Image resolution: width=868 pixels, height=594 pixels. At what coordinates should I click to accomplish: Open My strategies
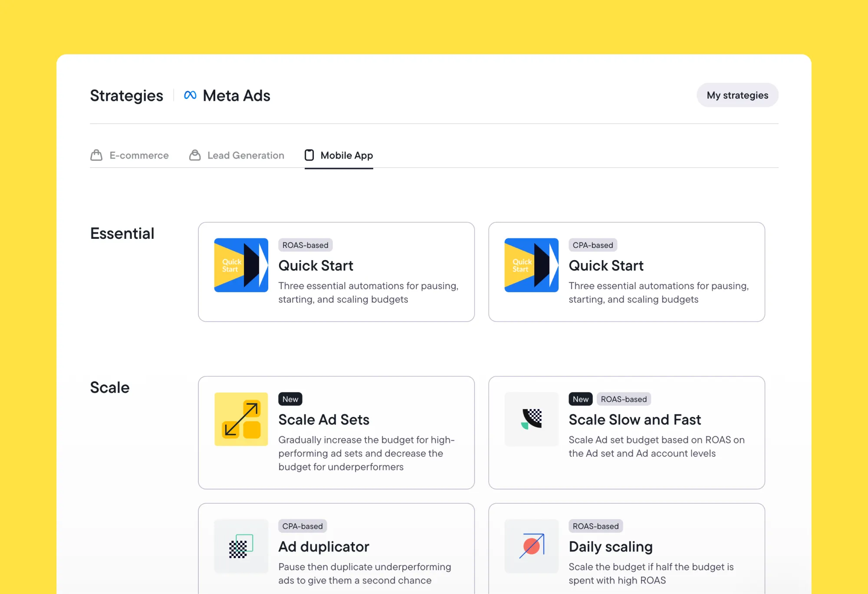(x=737, y=95)
